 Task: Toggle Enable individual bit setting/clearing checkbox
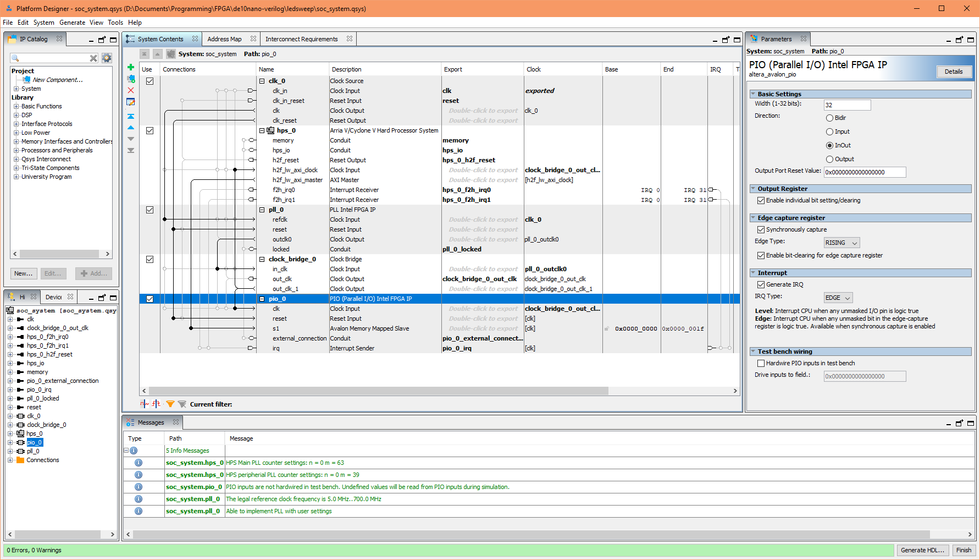[761, 200]
